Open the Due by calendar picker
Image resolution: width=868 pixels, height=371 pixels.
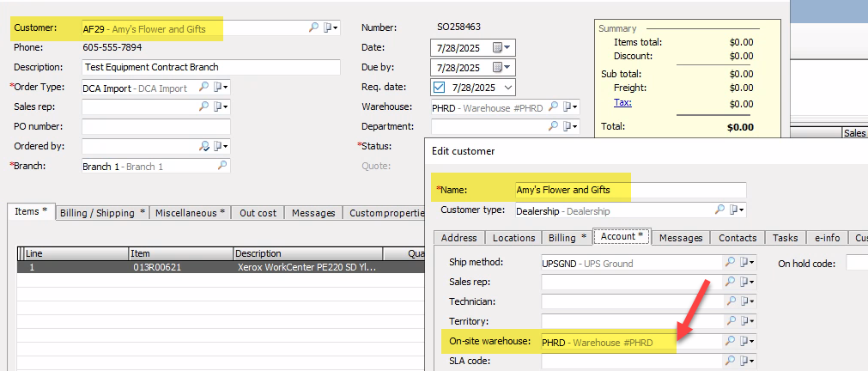pos(501,68)
